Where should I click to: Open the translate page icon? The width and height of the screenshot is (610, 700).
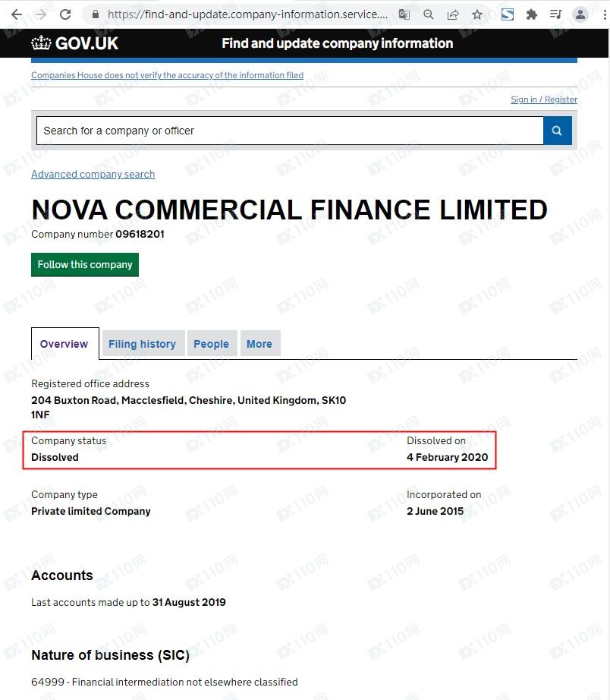[404, 14]
